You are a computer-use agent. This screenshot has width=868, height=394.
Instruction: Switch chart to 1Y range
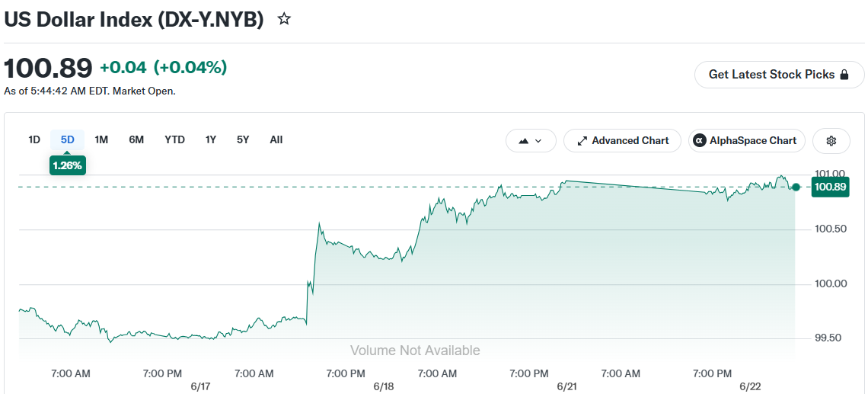point(210,139)
